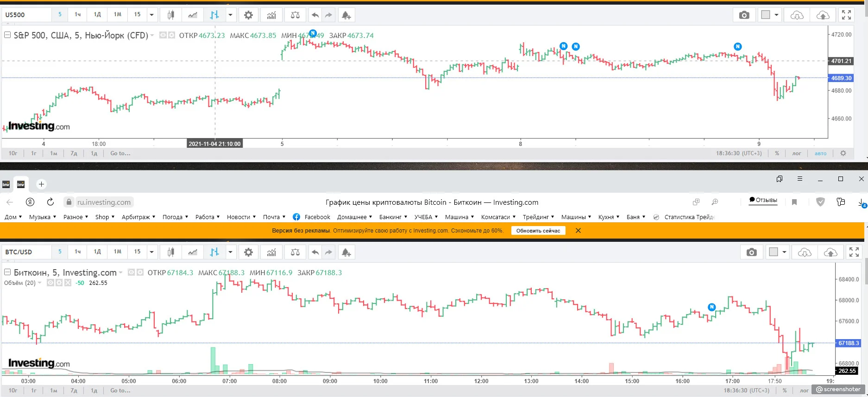
Task: Toggle auto scale on the US500 chart
Action: click(820, 153)
